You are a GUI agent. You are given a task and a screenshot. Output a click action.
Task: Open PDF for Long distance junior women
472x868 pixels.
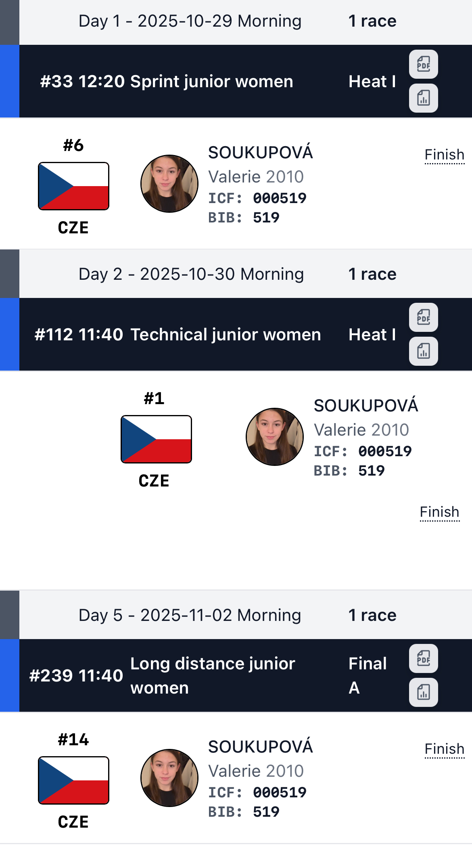click(423, 658)
